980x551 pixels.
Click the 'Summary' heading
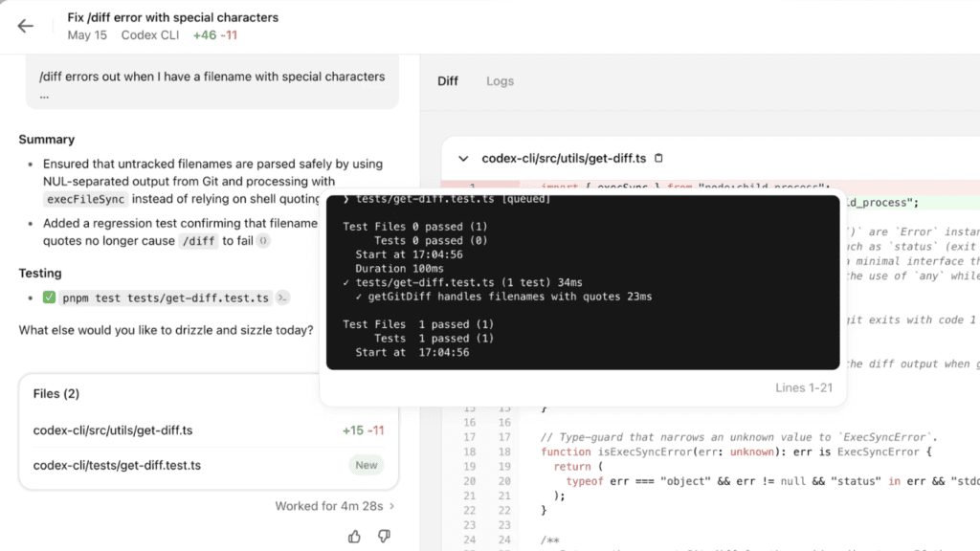click(47, 140)
